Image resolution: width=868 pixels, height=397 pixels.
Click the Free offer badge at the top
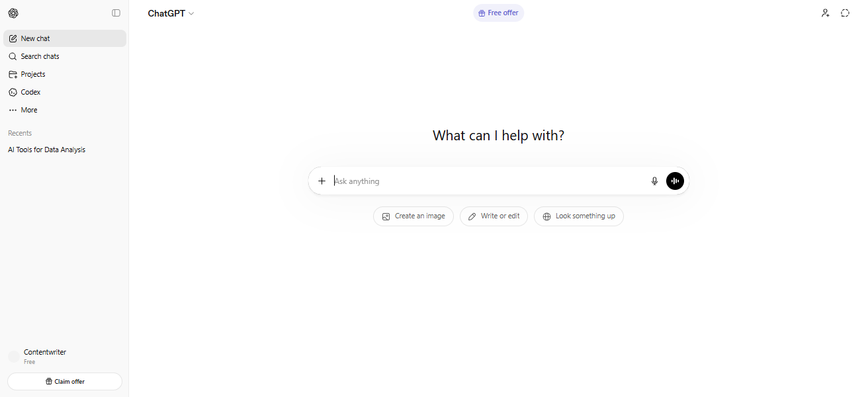pyautogui.click(x=498, y=13)
